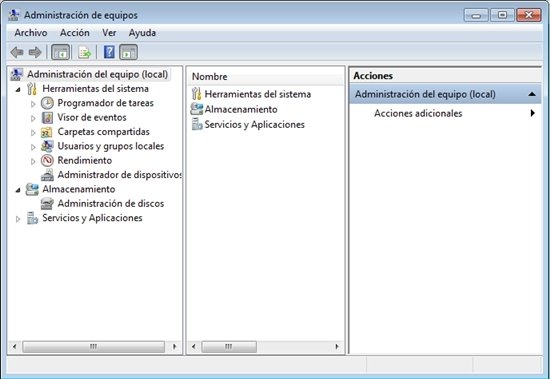
Task: Select Administración de discos label
Action: coord(111,204)
